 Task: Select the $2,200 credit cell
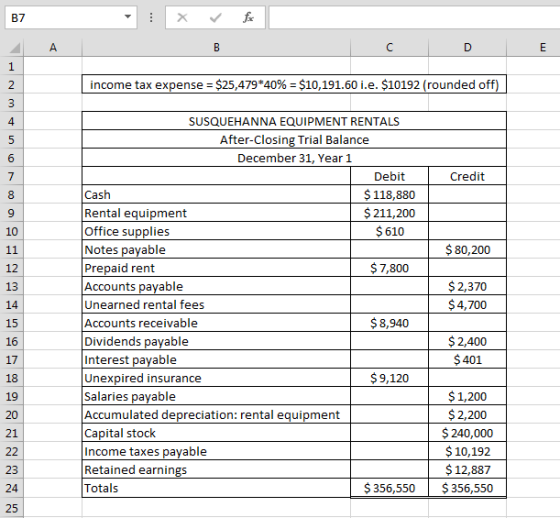467,415
